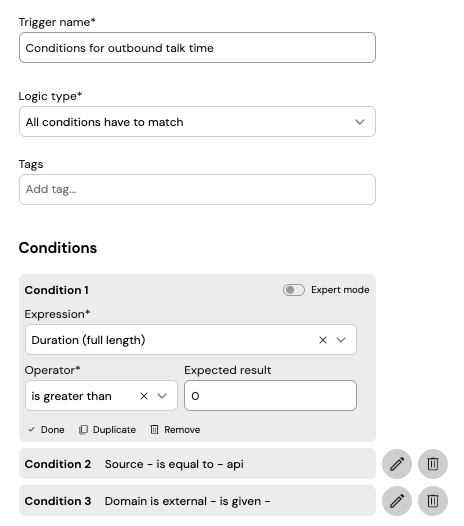Select the Condition 2 Source row
Viewport: 464px width, 526px height.
coord(197,464)
